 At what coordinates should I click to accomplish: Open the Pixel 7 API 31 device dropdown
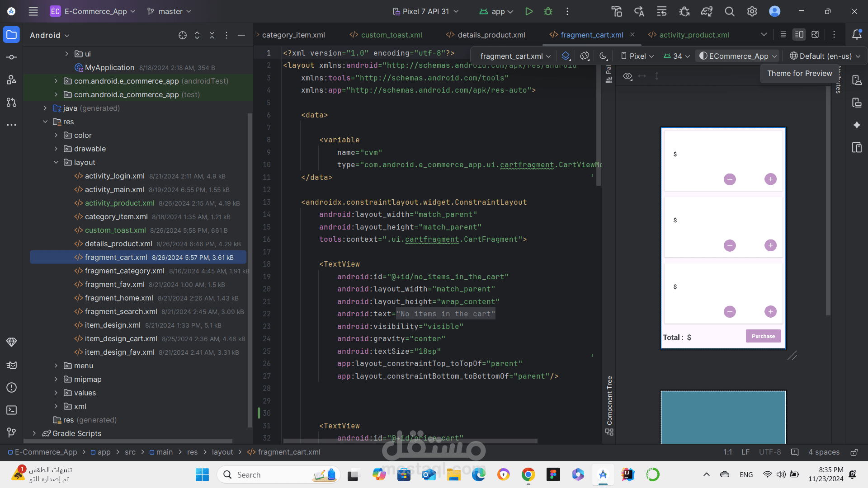click(425, 11)
